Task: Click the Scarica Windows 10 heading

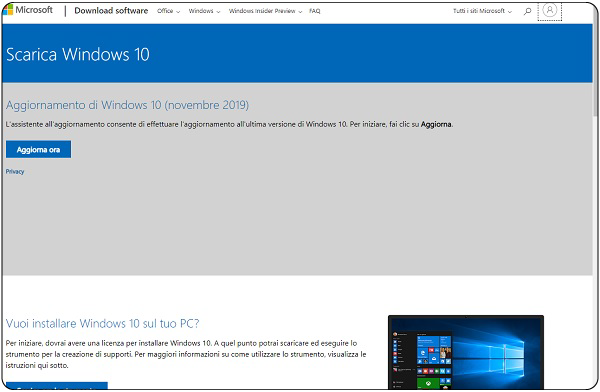Action: 78,54
